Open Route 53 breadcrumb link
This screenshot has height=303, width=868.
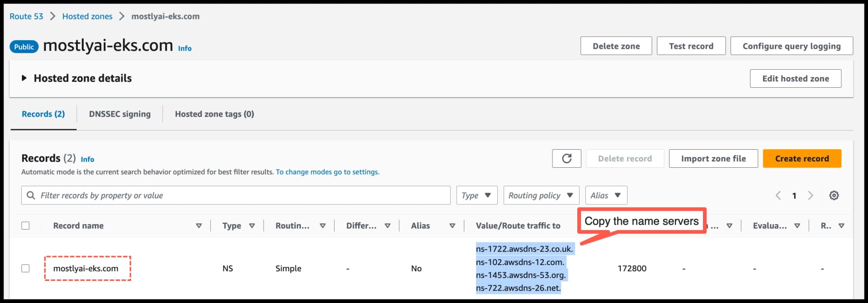(x=27, y=16)
